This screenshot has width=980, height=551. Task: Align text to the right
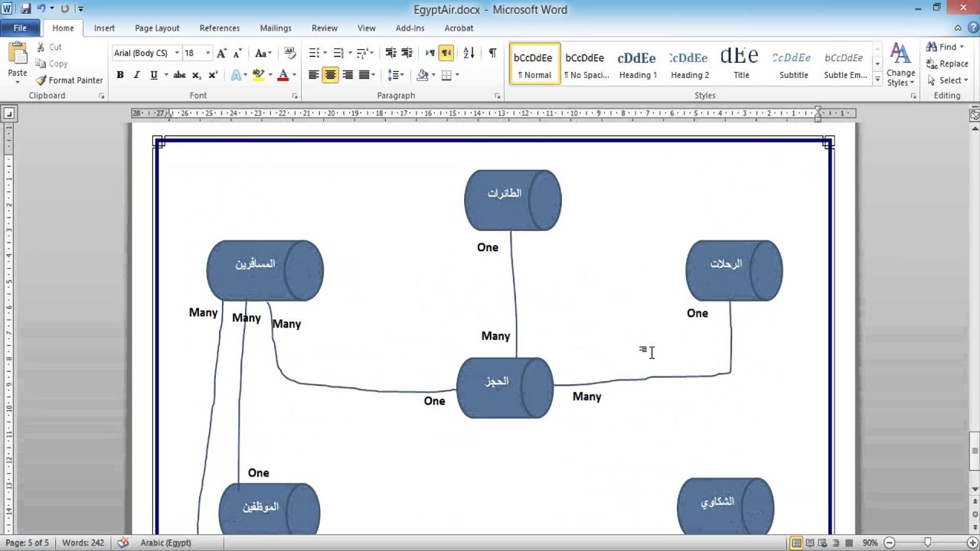pos(348,75)
